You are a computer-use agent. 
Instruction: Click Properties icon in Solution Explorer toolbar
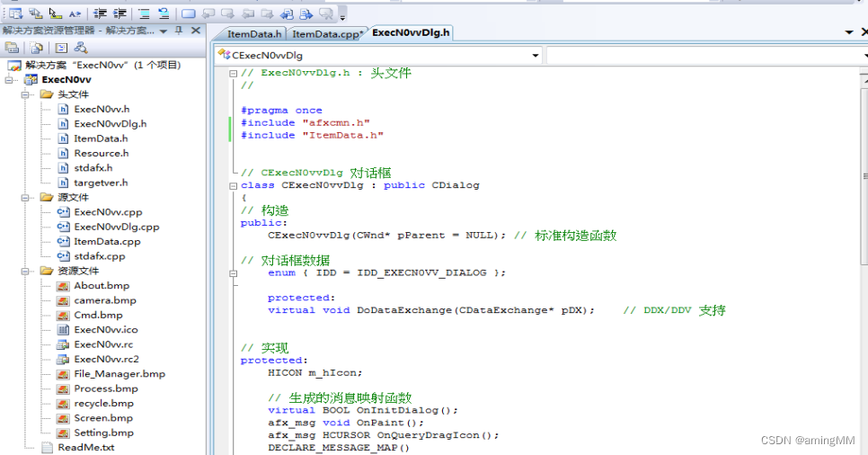pyautogui.click(x=12, y=49)
